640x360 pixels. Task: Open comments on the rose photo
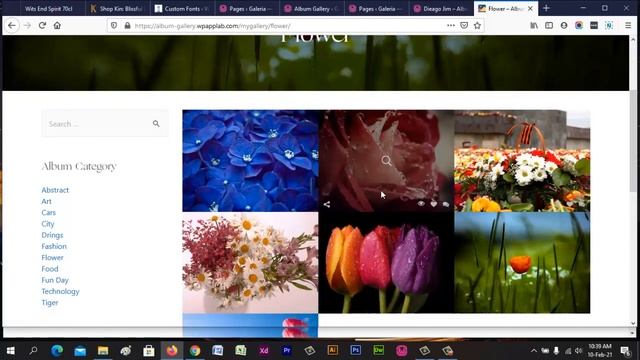[446, 204]
